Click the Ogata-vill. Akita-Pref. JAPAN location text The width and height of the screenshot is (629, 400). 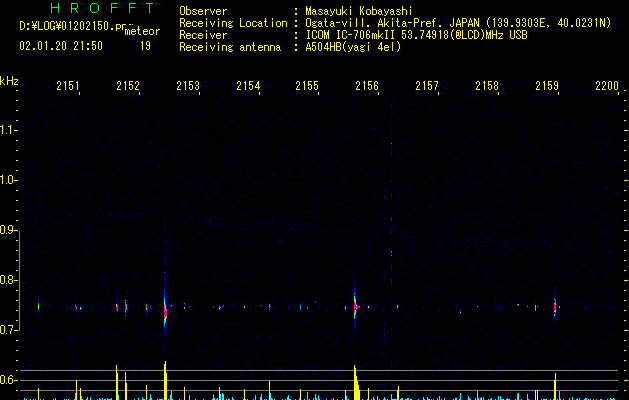point(458,23)
